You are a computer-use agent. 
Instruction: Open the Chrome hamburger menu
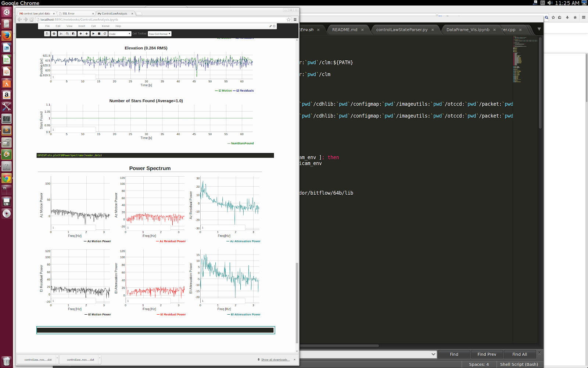tap(295, 20)
